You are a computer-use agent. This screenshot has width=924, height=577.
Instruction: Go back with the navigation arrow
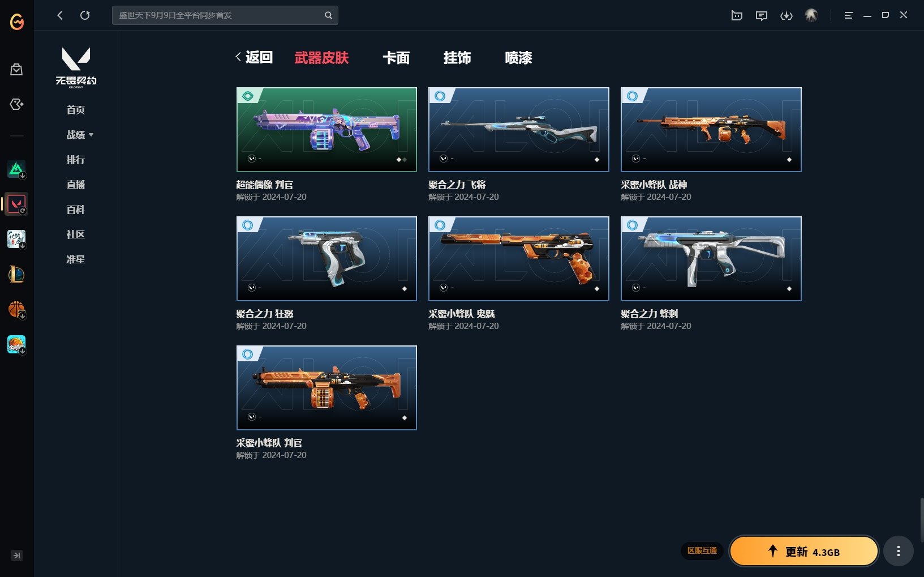[x=60, y=15]
